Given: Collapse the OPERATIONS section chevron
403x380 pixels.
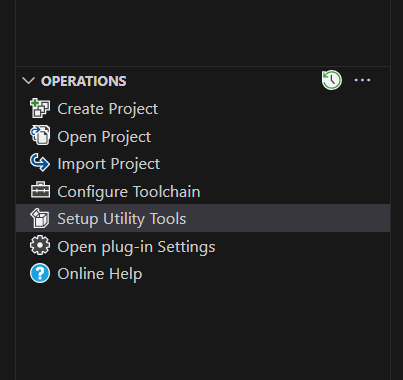Looking at the screenshot, I should [28, 81].
